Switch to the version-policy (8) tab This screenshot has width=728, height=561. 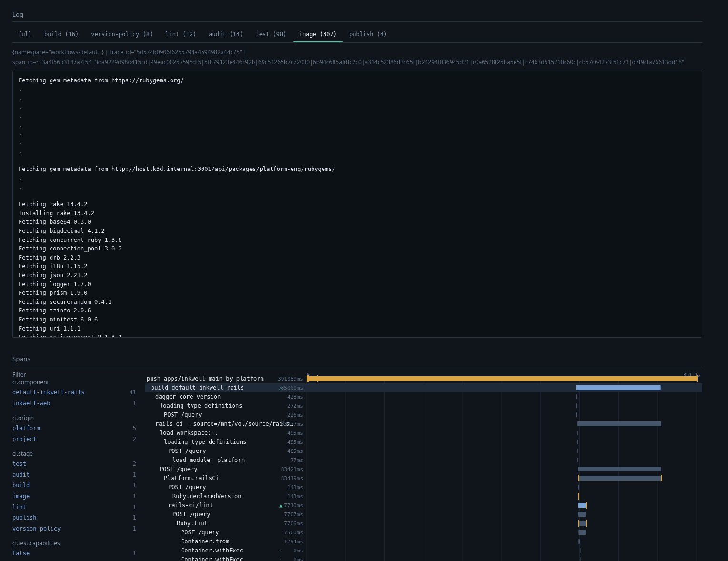pos(122,34)
